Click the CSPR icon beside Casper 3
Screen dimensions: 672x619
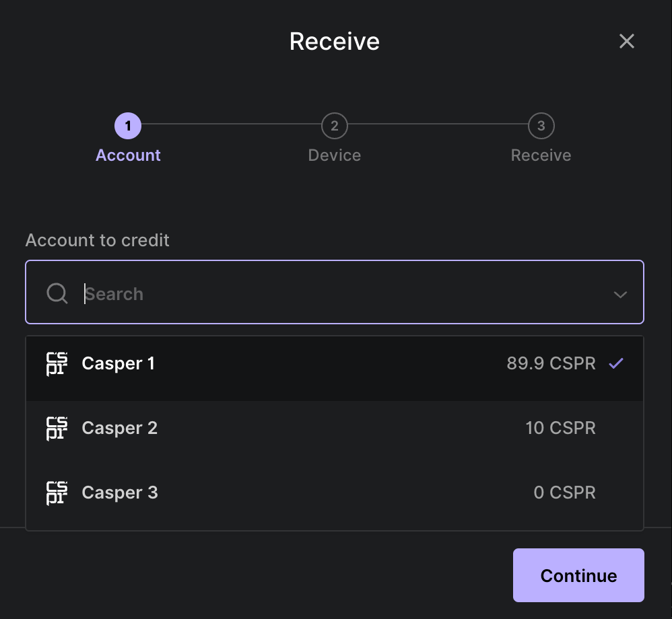[x=57, y=493]
